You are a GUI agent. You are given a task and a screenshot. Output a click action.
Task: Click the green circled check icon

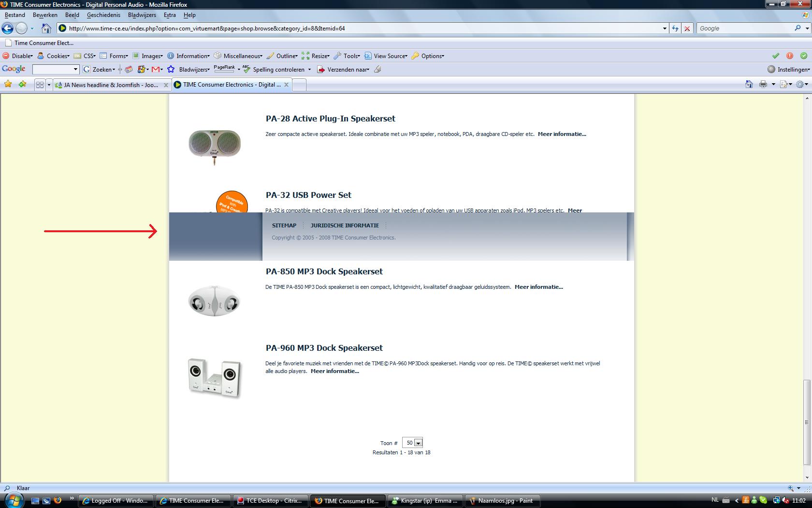click(804, 56)
